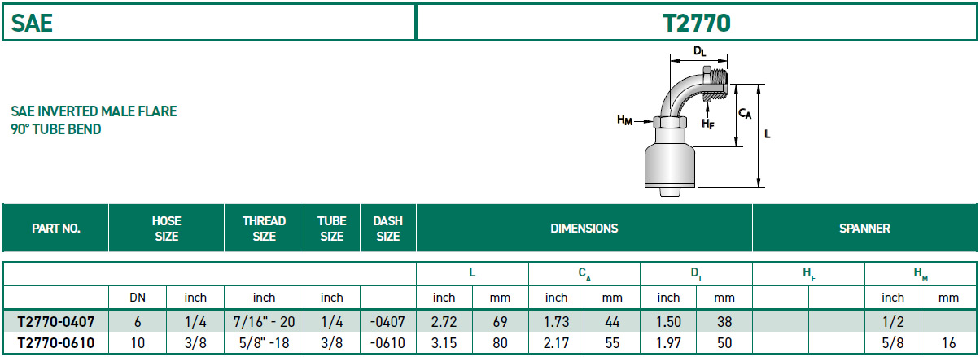
Task: Click the HOSE SIZE column header
Action: point(166,229)
